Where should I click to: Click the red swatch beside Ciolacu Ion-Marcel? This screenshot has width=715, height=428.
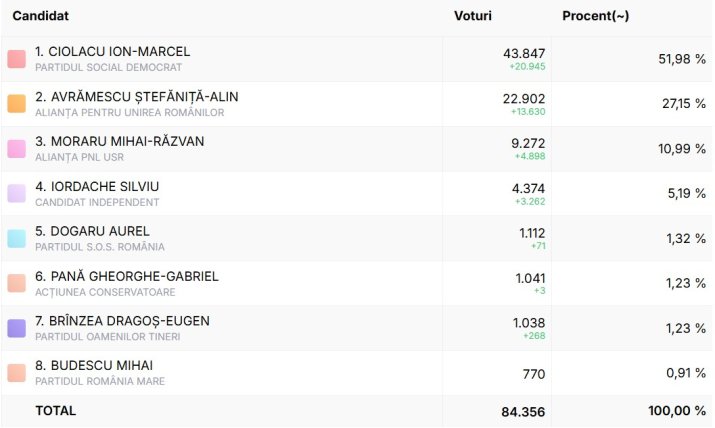tap(16, 59)
